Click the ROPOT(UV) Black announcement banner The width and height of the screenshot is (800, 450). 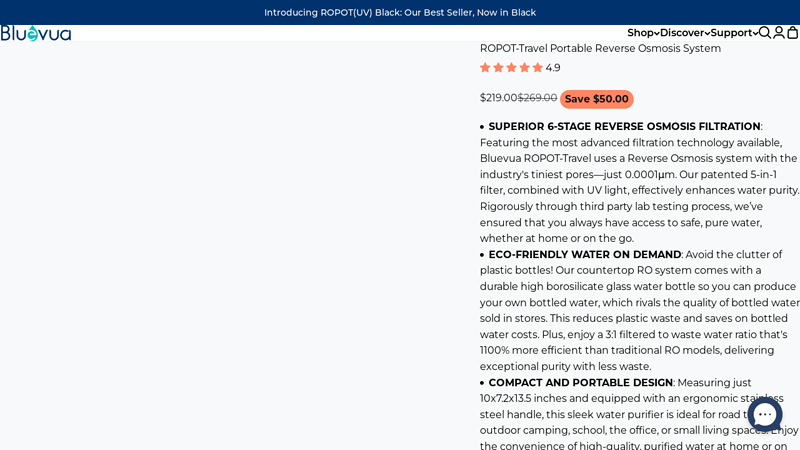400,12
